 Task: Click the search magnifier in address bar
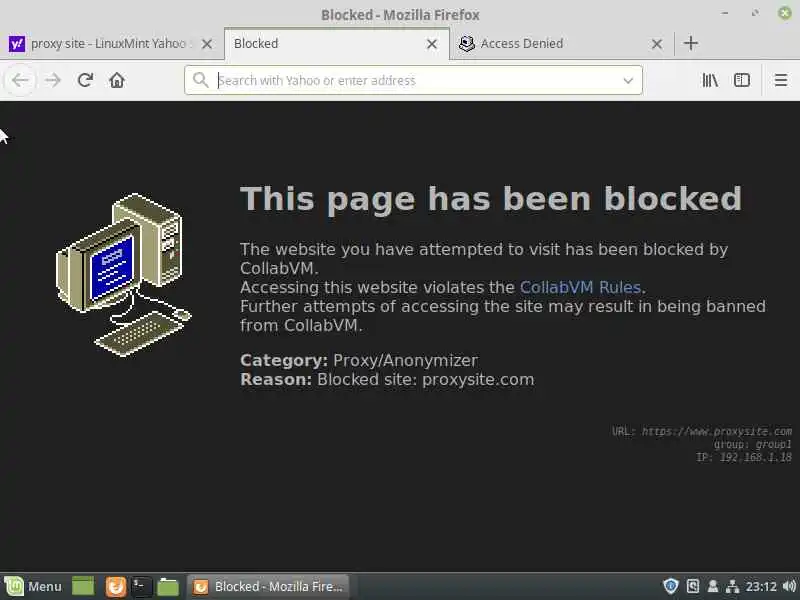point(201,80)
